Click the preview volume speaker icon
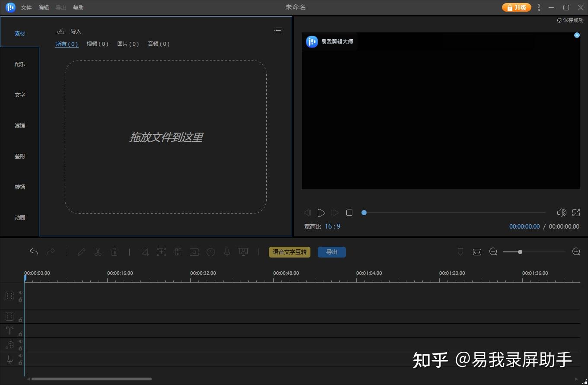The height and width of the screenshot is (385, 588). pyautogui.click(x=562, y=213)
